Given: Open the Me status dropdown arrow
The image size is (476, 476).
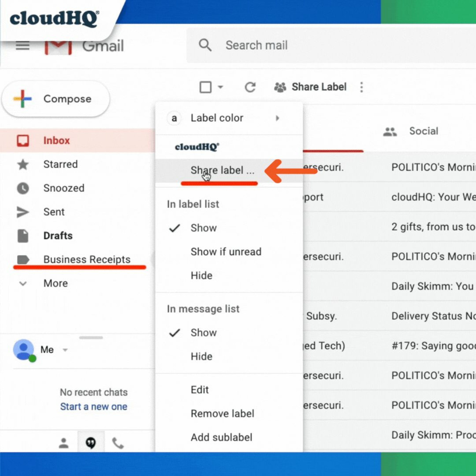Looking at the screenshot, I should 65,350.
